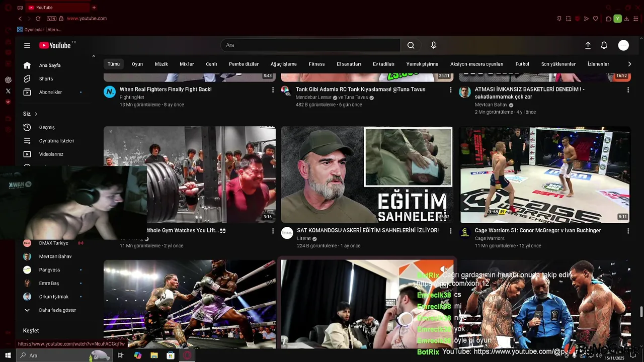Open Mendebur Lemur channel link
Image resolution: width=644 pixels, height=362 pixels.
click(313, 98)
